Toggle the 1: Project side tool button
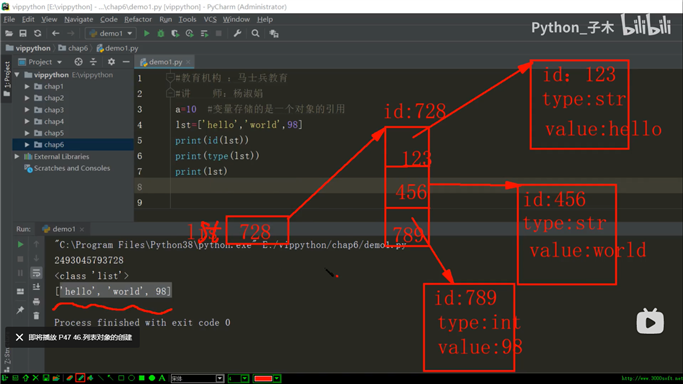683x384 pixels. coord(7,79)
